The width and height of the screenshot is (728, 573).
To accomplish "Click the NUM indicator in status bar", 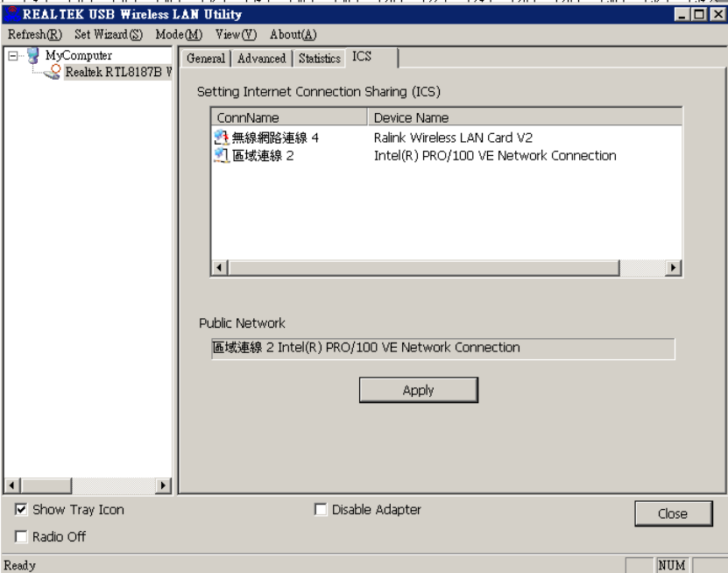I will 672,565.
